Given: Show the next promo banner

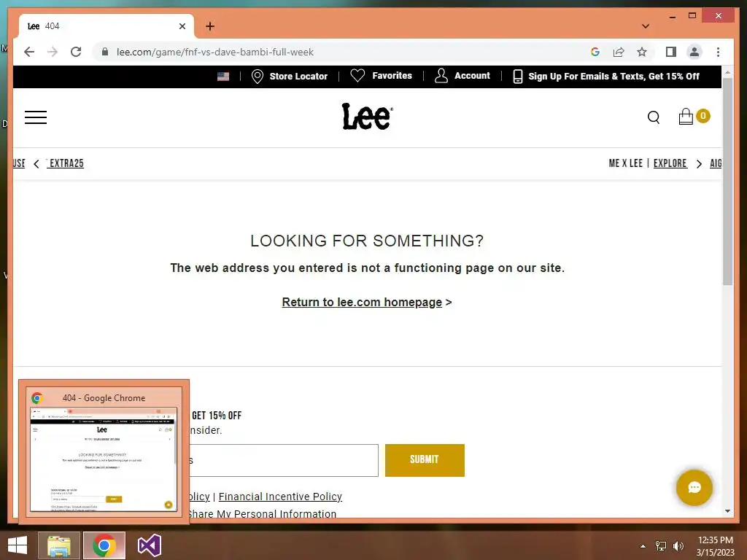Looking at the screenshot, I should [x=699, y=164].
